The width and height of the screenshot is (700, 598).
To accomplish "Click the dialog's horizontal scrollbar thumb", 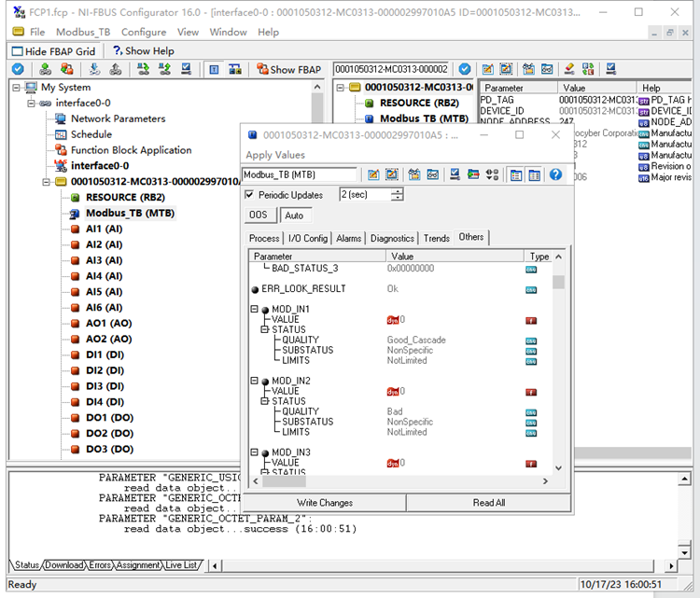I will tap(285, 481).
